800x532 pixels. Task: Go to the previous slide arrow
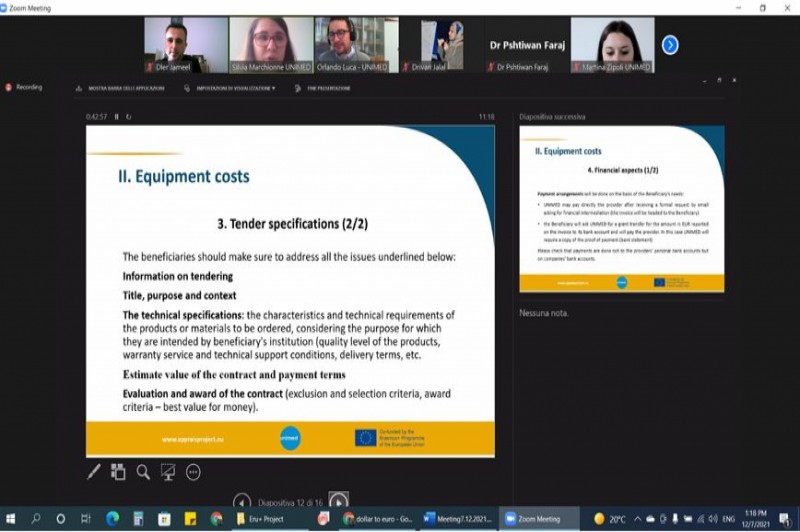pos(242,501)
